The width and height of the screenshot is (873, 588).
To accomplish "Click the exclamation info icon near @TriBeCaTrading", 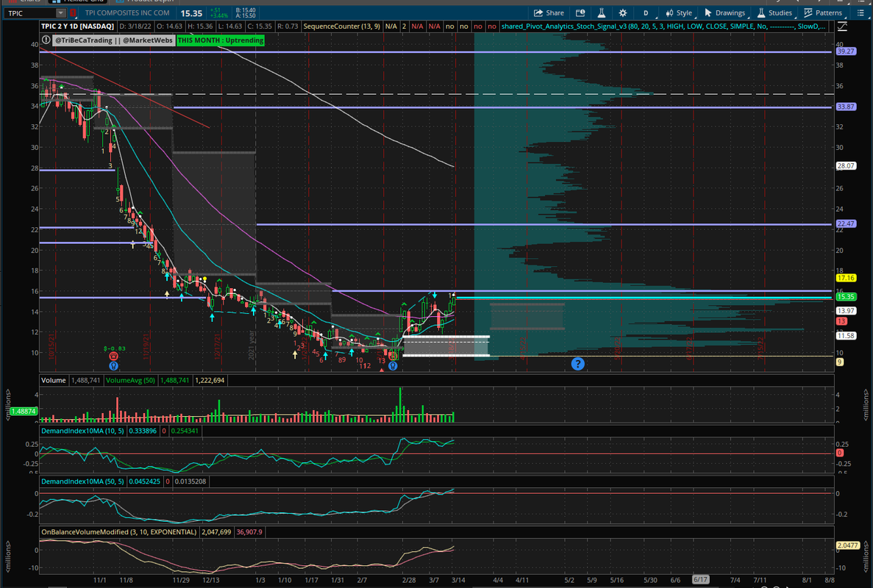I will 46,40.
